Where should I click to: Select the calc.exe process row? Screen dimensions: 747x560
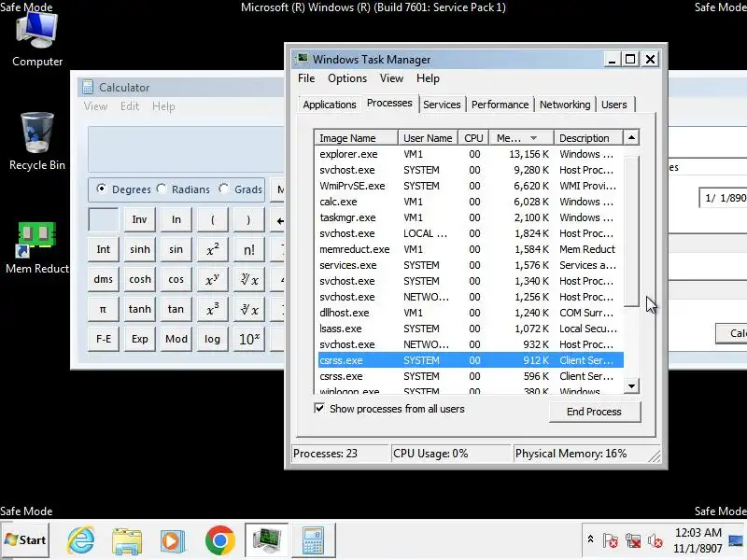pyautogui.click(x=471, y=202)
